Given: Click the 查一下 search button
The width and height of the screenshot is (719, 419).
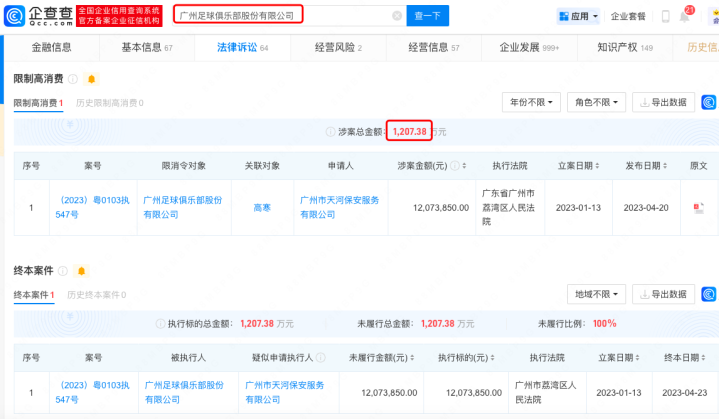Looking at the screenshot, I should coord(427,16).
